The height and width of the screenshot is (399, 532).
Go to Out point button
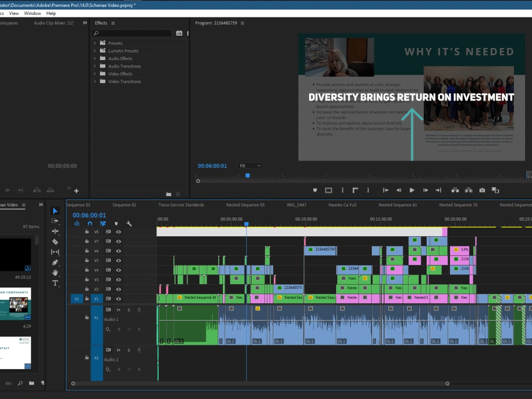[439, 190]
